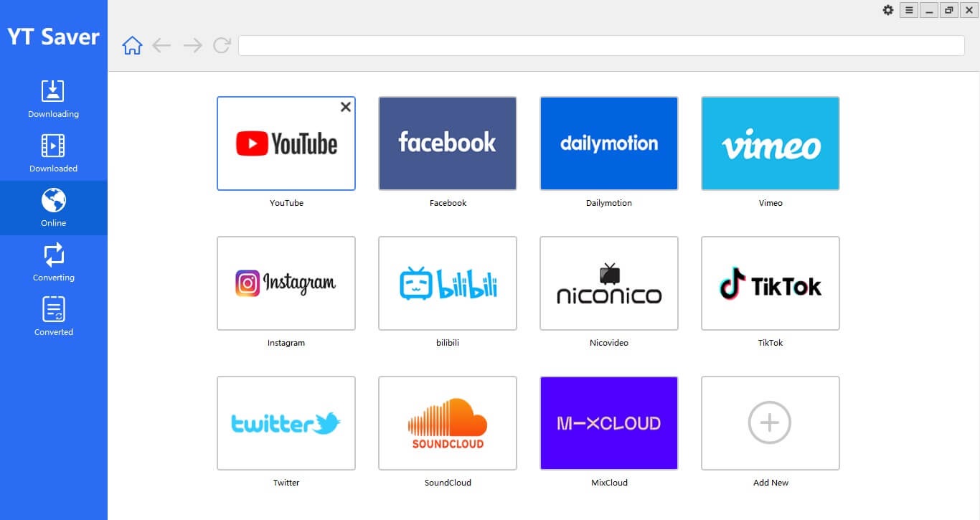The height and width of the screenshot is (520, 980).
Task: Select the SoundCloud site tile
Action: pyautogui.click(x=447, y=423)
